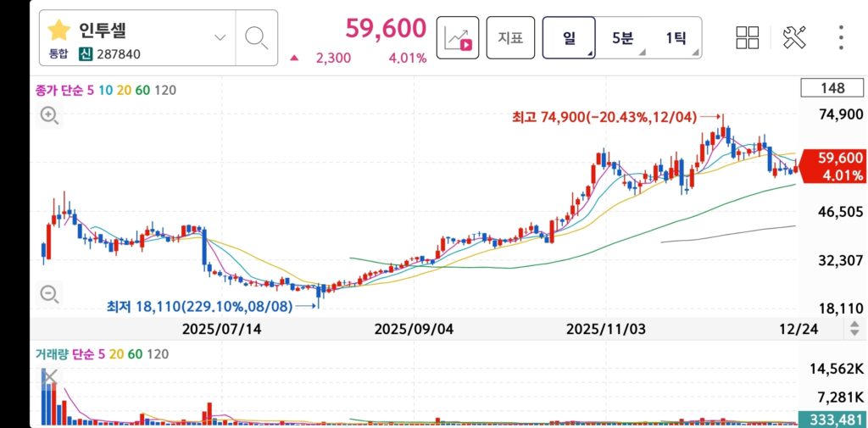
Task: Select the 일 daily chart tab
Action: click(x=569, y=38)
